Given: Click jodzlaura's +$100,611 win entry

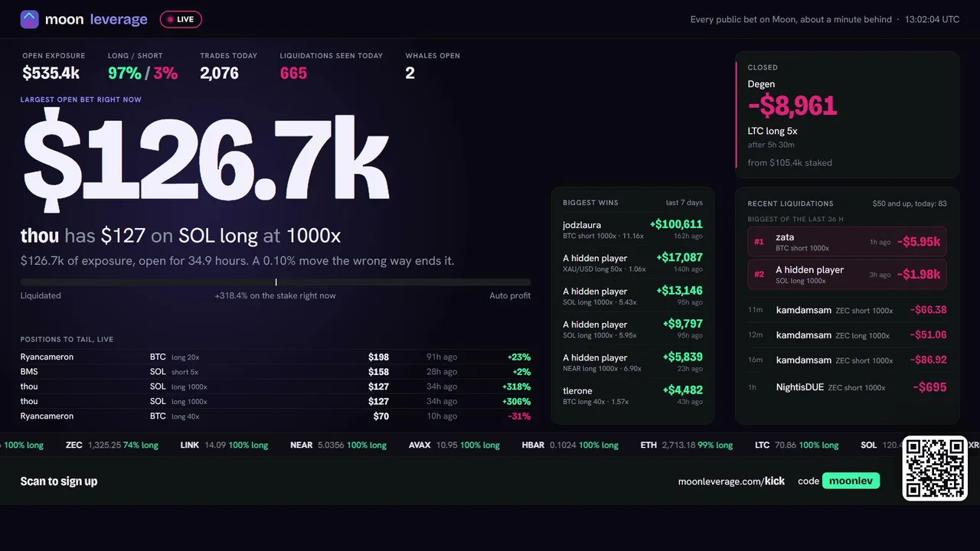Looking at the screenshot, I should 632,230.
